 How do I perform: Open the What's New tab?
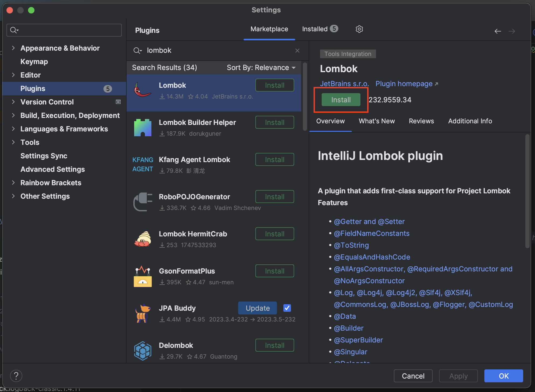pyautogui.click(x=377, y=121)
